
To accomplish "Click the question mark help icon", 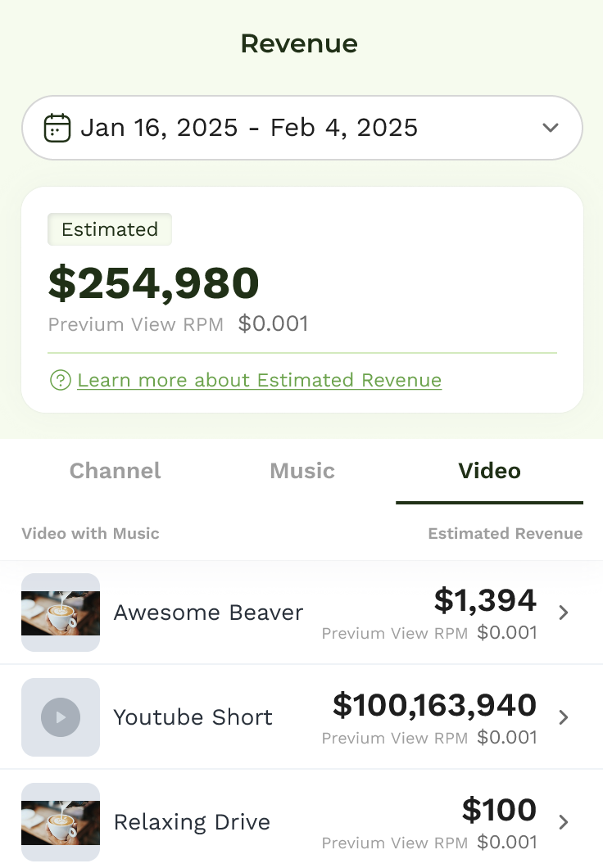I will [x=60, y=380].
